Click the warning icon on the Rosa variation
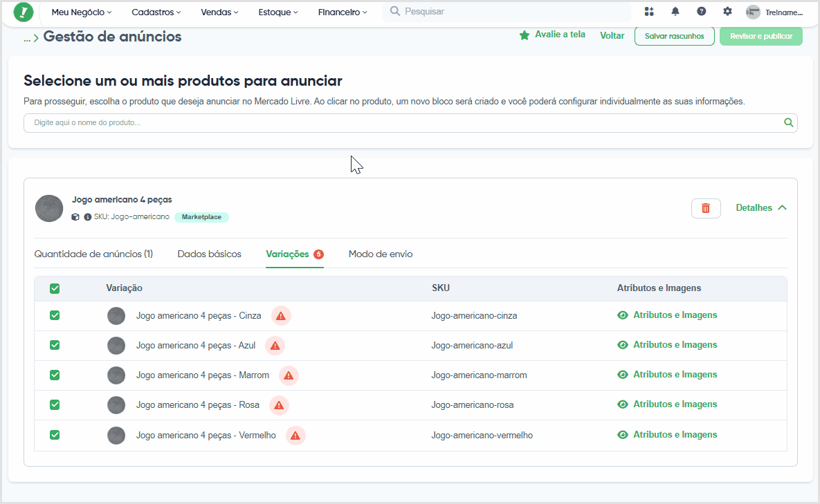Screen dimensions: 820x504 click(279, 405)
